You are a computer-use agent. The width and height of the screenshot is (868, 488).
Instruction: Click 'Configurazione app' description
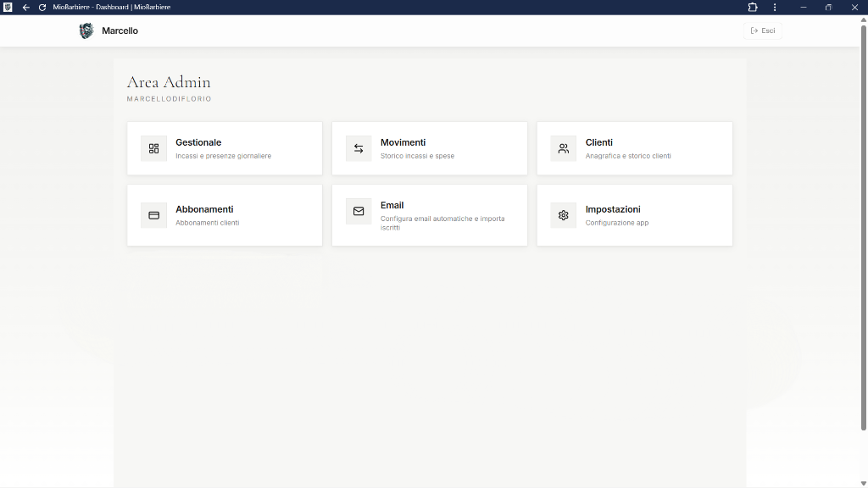pos(617,223)
